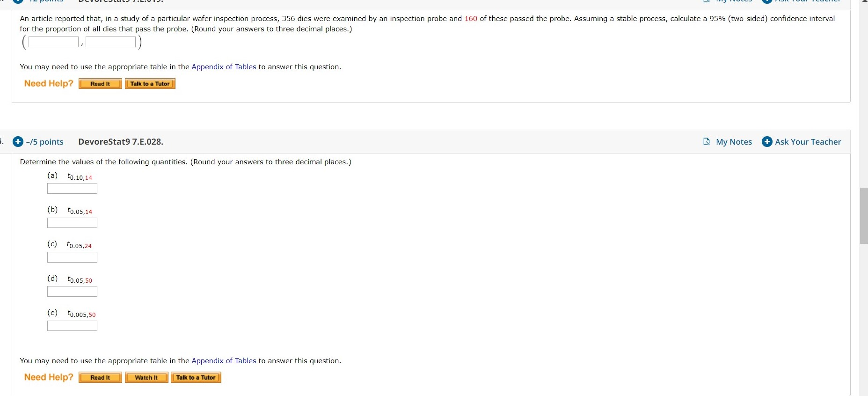The height and width of the screenshot is (396, 868).
Task: Click Read It for the wafer inspection problem
Action: (x=100, y=84)
